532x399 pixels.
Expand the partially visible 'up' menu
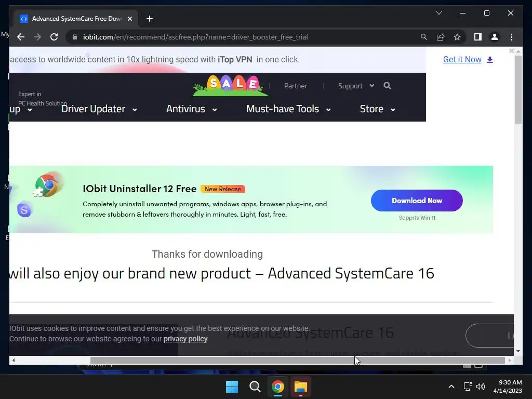click(21, 109)
